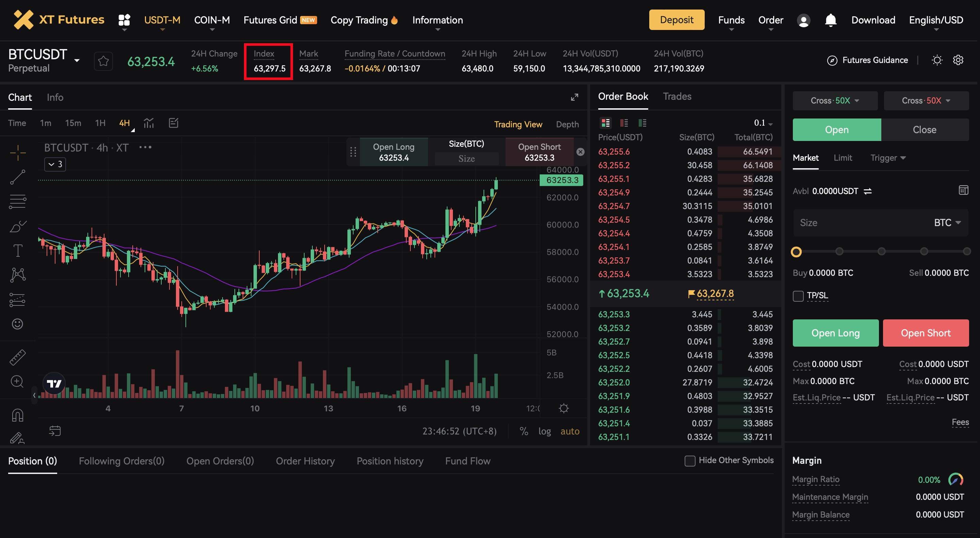Toggle log scale on chart
Viewport: 980px width, 538px height.
pyautogui.click(x=544, y=431)
